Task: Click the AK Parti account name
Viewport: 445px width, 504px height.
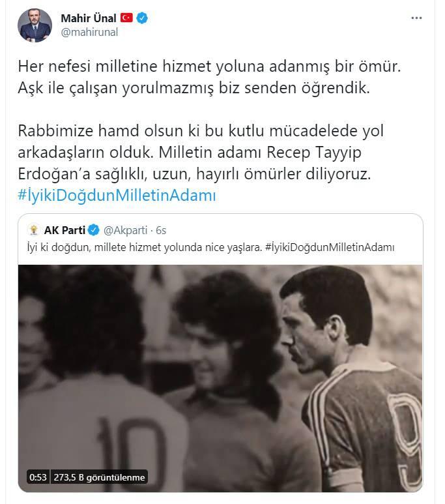Action: [65, 230]
